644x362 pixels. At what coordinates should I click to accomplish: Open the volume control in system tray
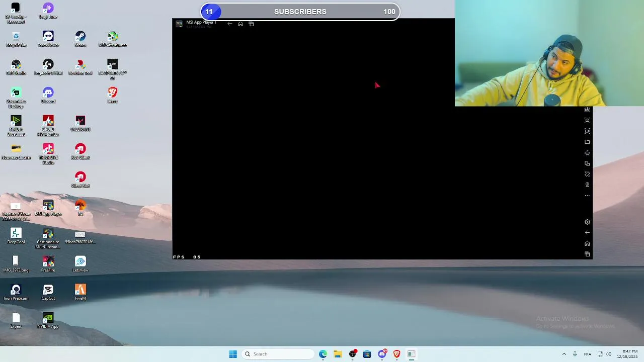click(608, 354)
